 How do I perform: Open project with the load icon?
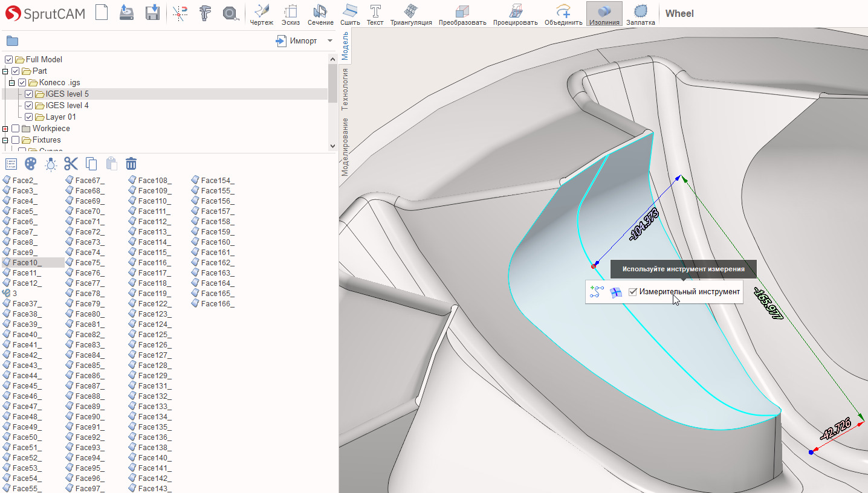point(126,13)
